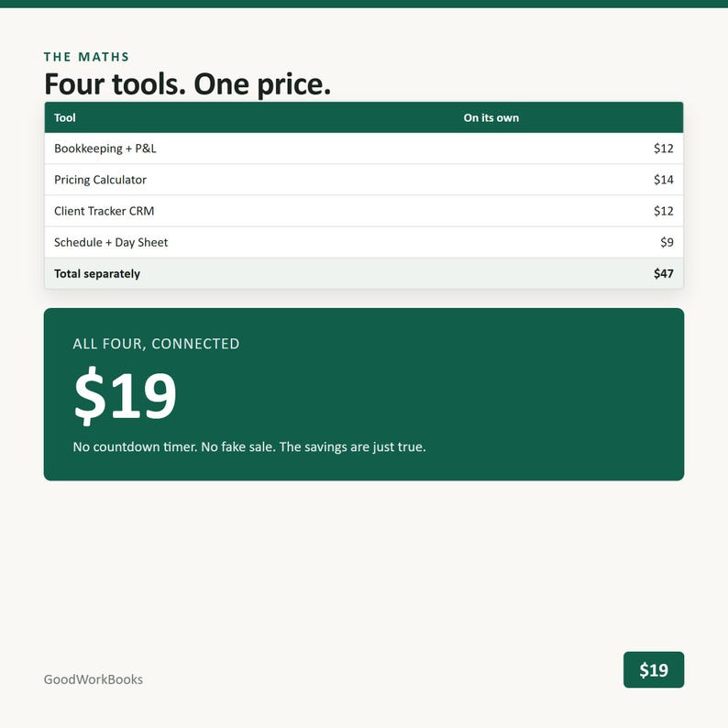This screenshot has height=728, width=728.
Task: Select the 'Tool' column header
Action: [64, 118]
